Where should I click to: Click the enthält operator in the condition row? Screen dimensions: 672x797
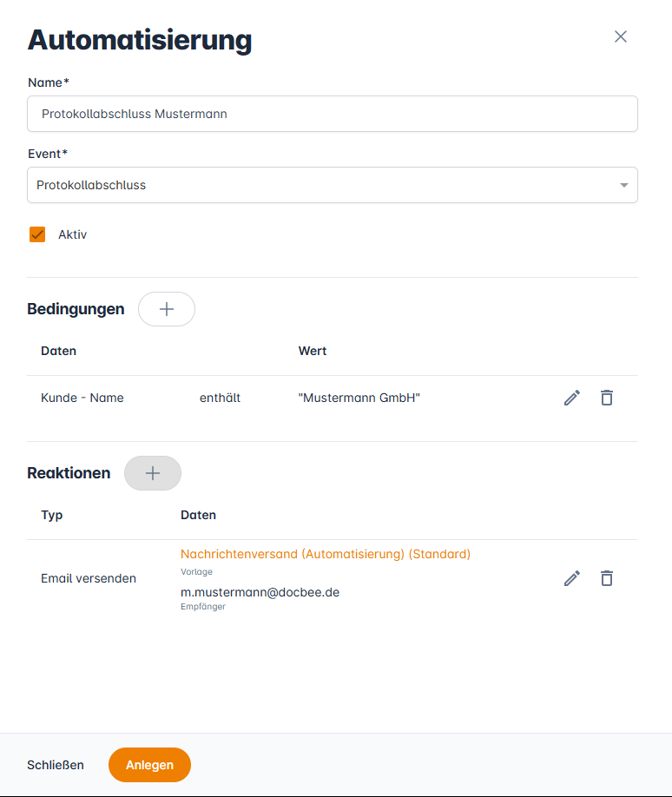point(220,398)
